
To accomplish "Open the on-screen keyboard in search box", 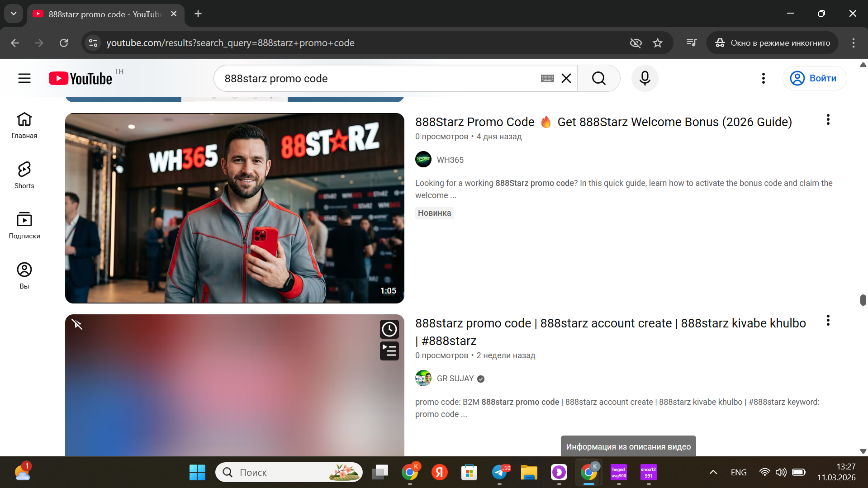I will [547, 79].
